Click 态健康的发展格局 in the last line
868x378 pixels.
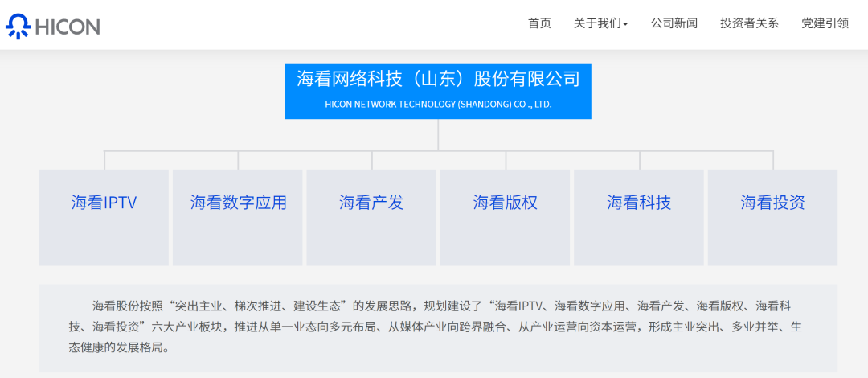(x=117, y=348)
